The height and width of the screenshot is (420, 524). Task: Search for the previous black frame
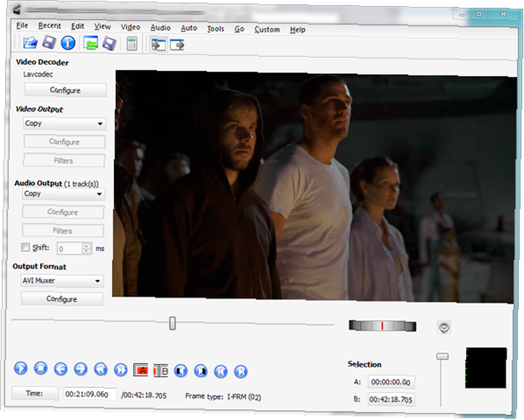coord(181,371)
